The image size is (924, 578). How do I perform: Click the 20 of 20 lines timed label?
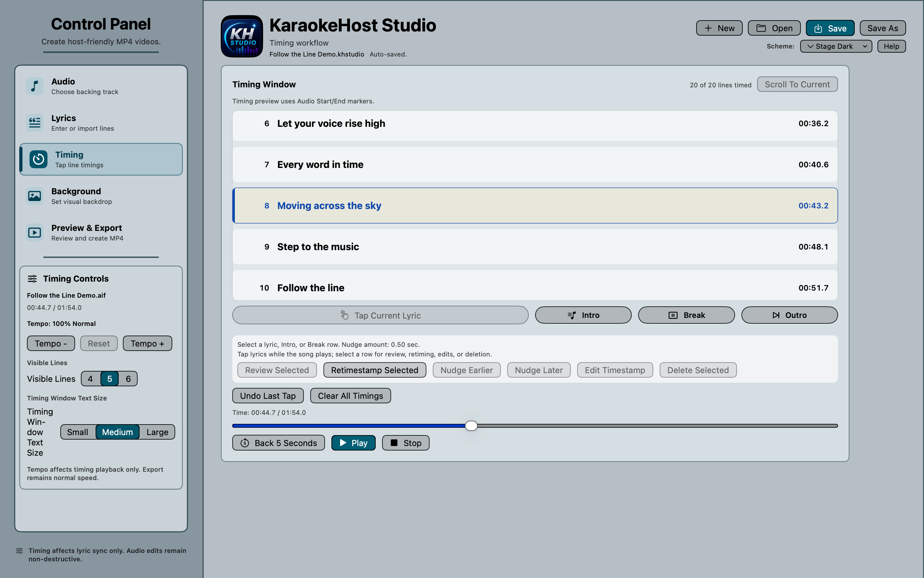(x=721, y=85)
